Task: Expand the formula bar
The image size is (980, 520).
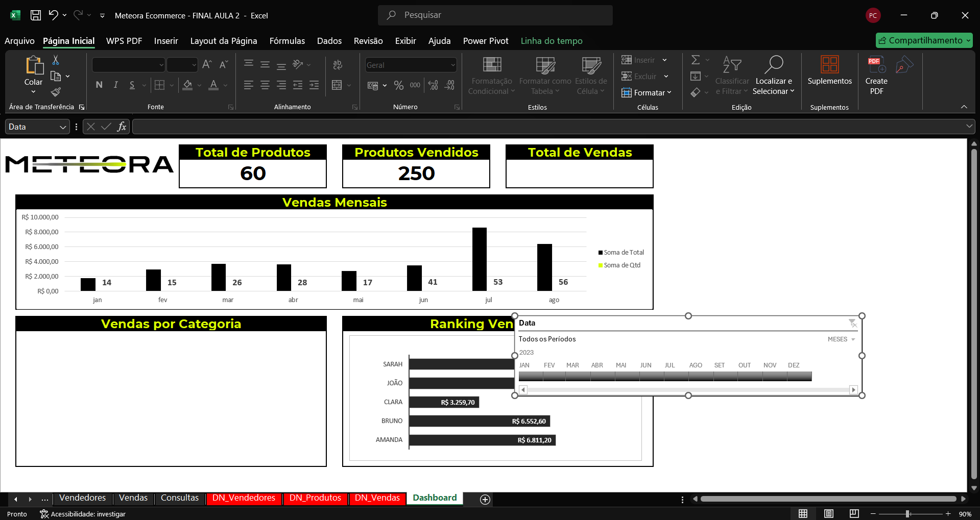Action: click(969, 127)
